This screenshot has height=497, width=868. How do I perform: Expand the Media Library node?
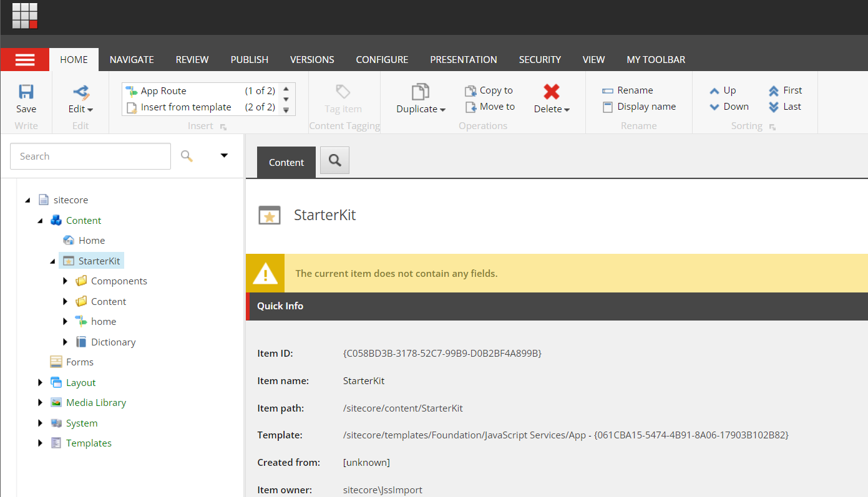(x=40, y=403)
